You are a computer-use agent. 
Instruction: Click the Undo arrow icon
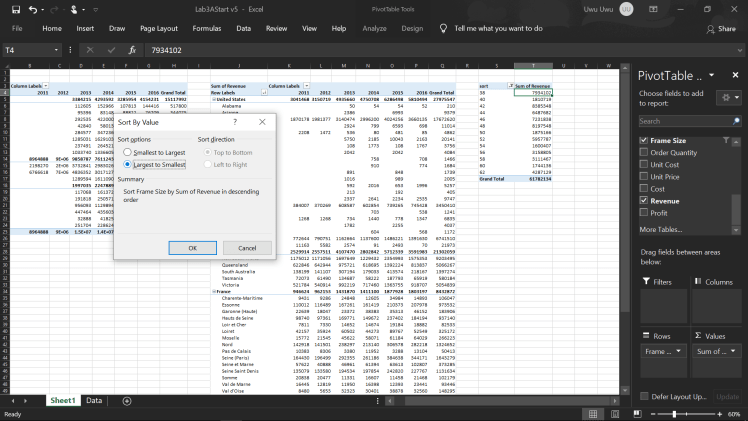[x=32, y=8]
